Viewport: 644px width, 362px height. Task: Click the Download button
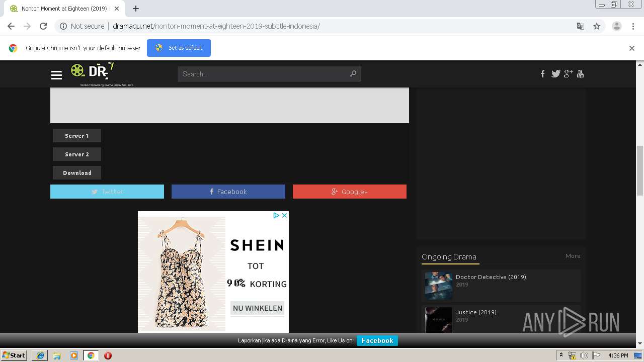click(77, 173)
